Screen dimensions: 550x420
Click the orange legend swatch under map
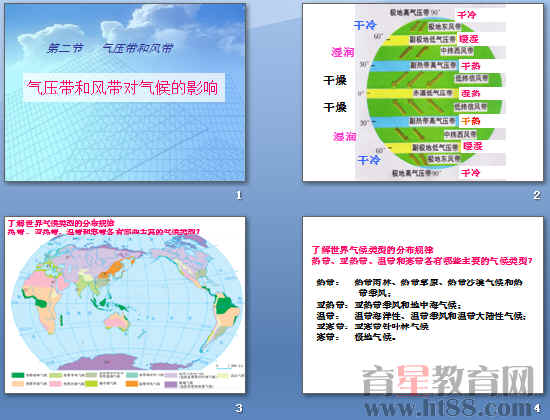point(132,384)
